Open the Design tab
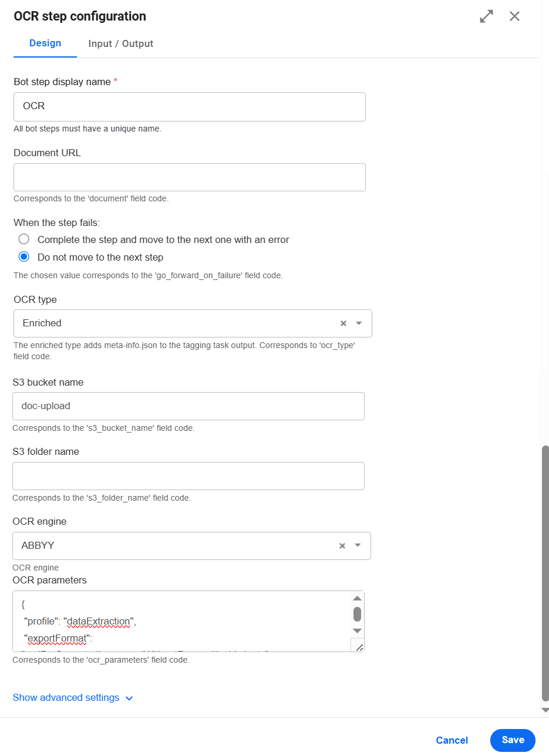Screen dimensions: 549x756 45,43
